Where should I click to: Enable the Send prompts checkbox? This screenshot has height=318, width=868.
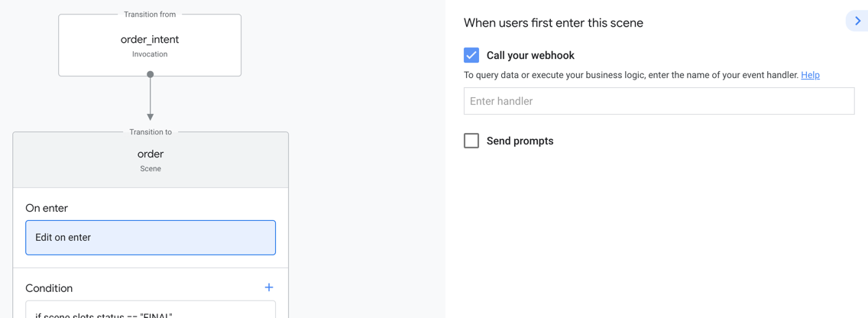(x=471, y=141)
